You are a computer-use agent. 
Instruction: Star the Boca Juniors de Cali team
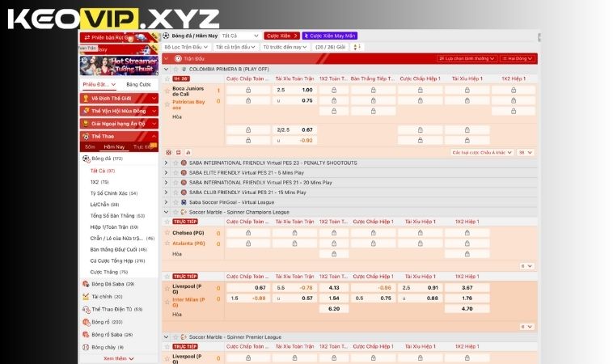point(167,90)
